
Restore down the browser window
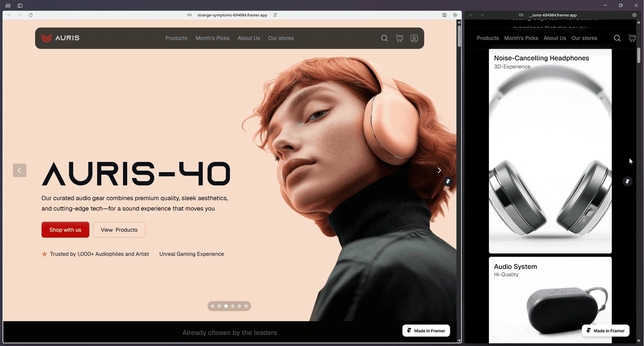click(x=620, y=6)
